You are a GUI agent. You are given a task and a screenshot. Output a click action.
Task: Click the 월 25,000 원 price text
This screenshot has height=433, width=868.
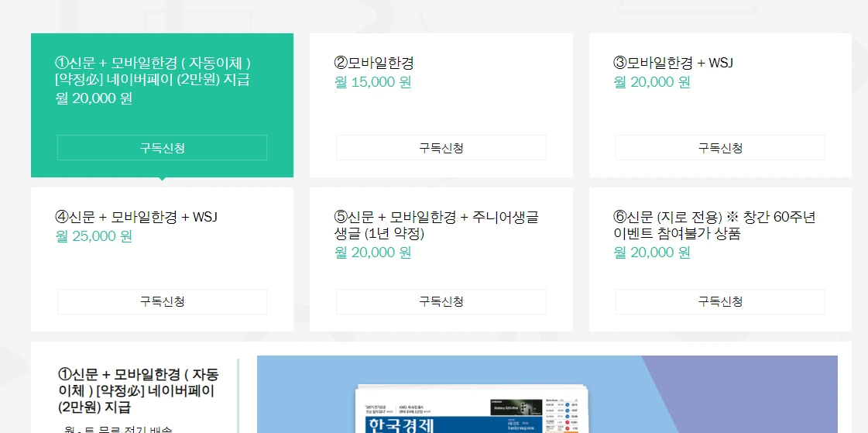(x=94, y=236)
